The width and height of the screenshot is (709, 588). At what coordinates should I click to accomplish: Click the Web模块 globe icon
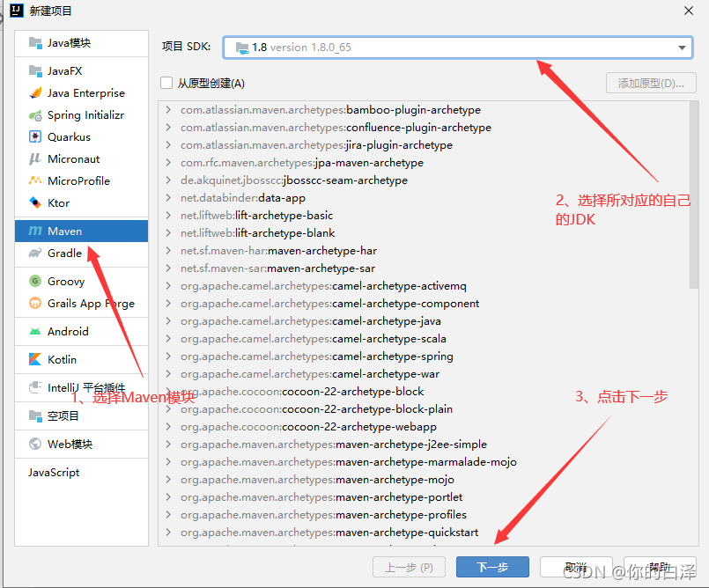tap(35, 444)
